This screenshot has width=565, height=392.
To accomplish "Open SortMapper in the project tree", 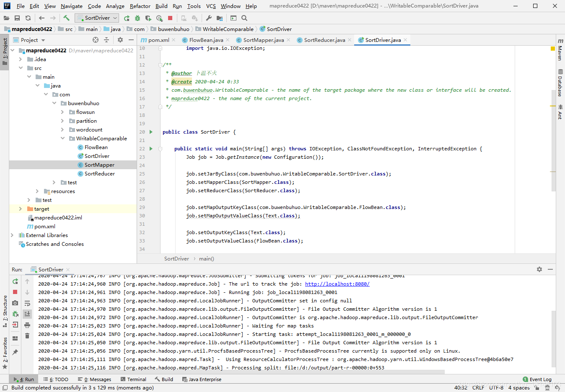I will click(x=99, y=165).
